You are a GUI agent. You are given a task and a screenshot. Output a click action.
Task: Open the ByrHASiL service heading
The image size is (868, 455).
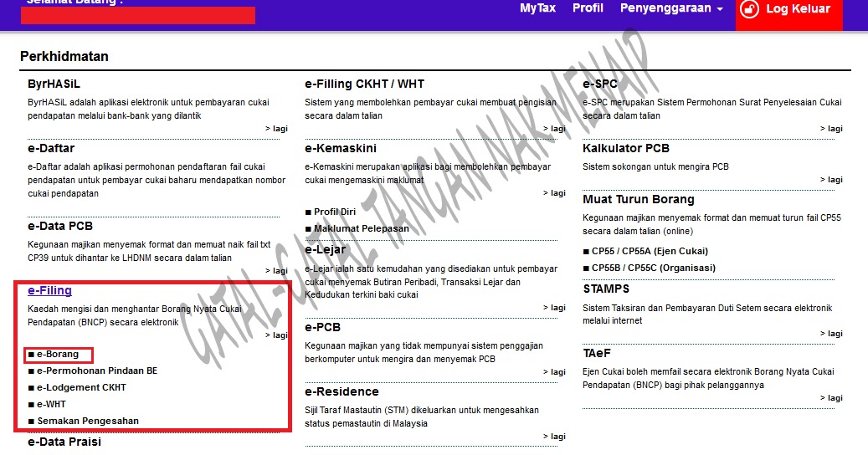(x=54, y=84)
